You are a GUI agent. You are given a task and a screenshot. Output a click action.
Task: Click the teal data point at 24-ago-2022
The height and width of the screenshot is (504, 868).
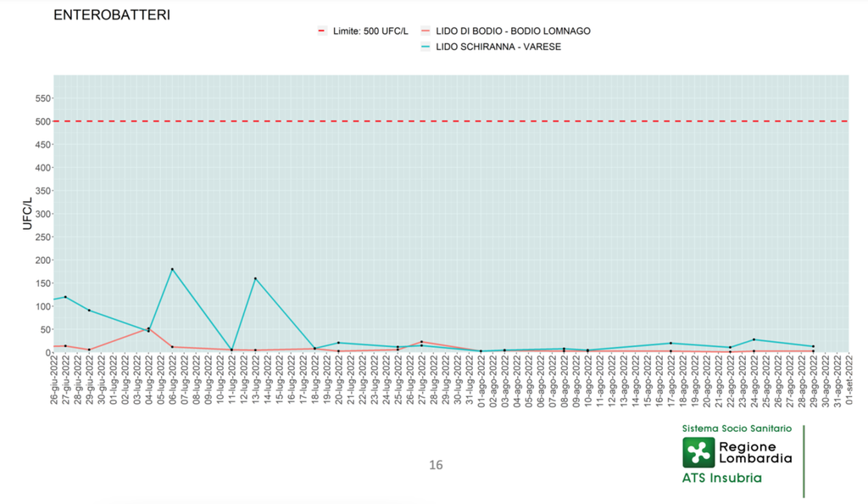click(x=754, y=339)
